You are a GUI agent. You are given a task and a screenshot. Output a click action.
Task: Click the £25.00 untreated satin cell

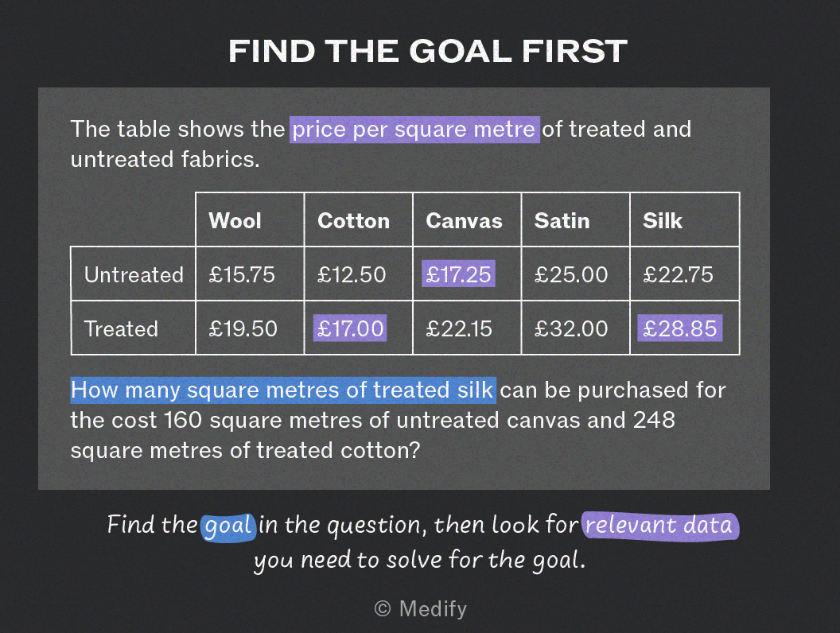point(571,274)
